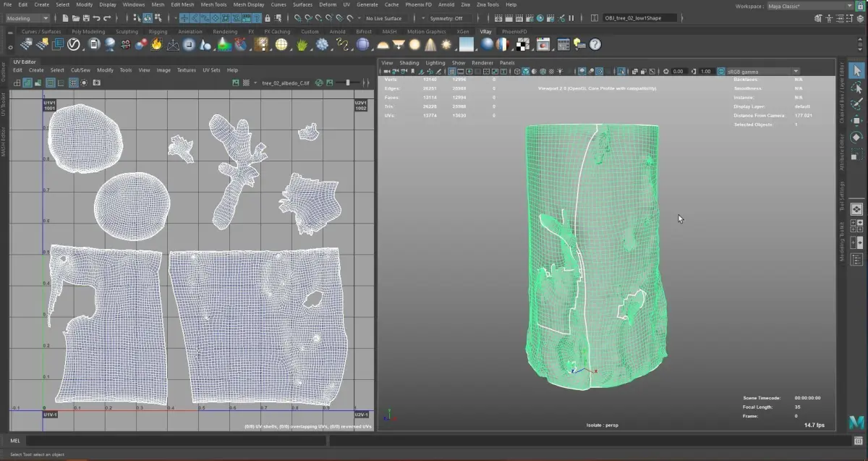This screenshot has height=461, width=868.
Task: Click the question mark help shelf icon
Action: (x=595, y=44)
